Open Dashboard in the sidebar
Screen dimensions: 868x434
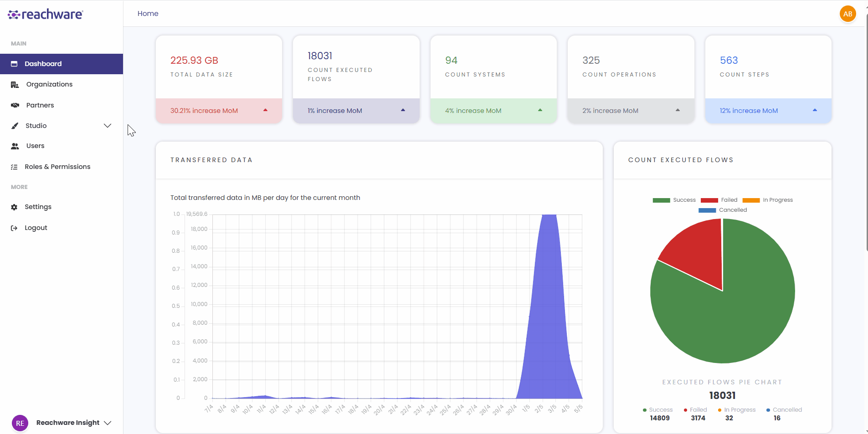click(62, 64)
